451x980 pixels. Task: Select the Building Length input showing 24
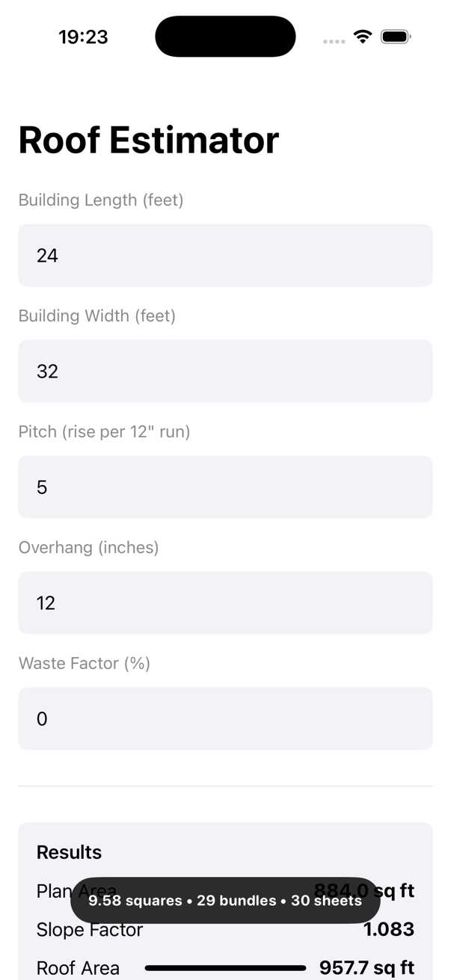tap(224, 255)
